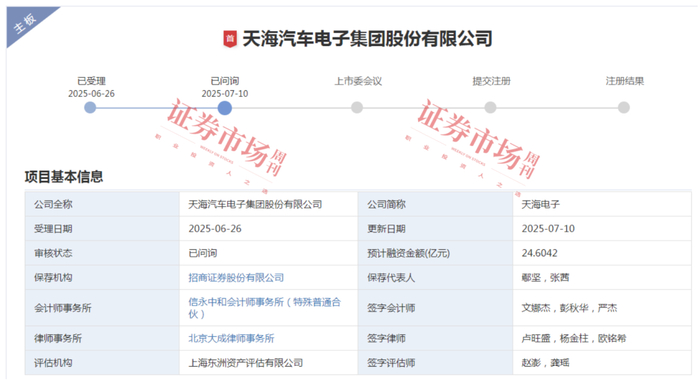Screen dimensions: 700x381
Task: Click the 公司全称 row label
Action: (x=53, y=205)
